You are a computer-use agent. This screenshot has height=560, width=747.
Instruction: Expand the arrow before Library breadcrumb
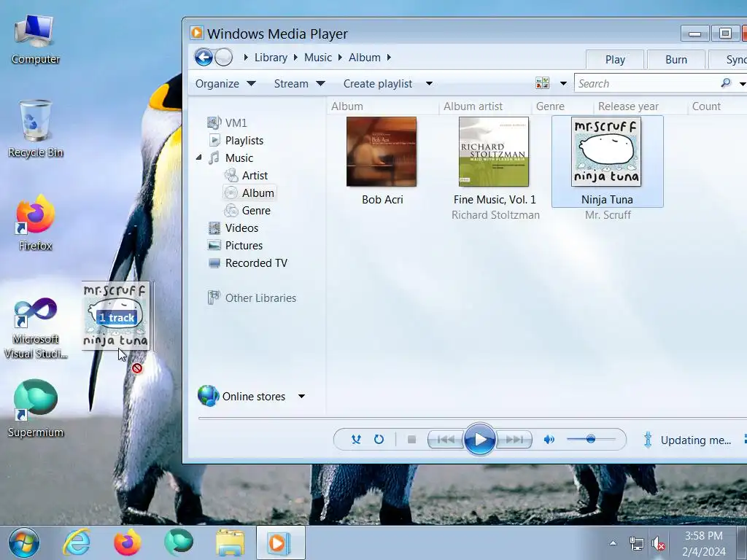click(x=246, y=58)
